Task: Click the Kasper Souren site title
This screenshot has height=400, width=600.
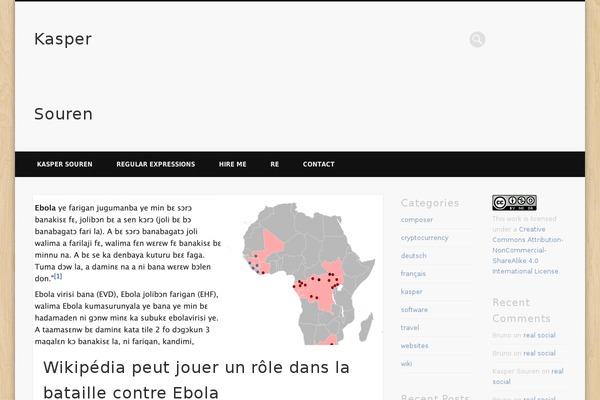Action: [63, 76]
